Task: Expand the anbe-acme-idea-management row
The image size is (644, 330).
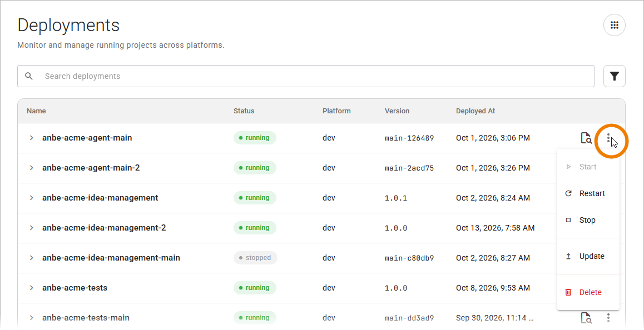Action: [x=31, y=198]
